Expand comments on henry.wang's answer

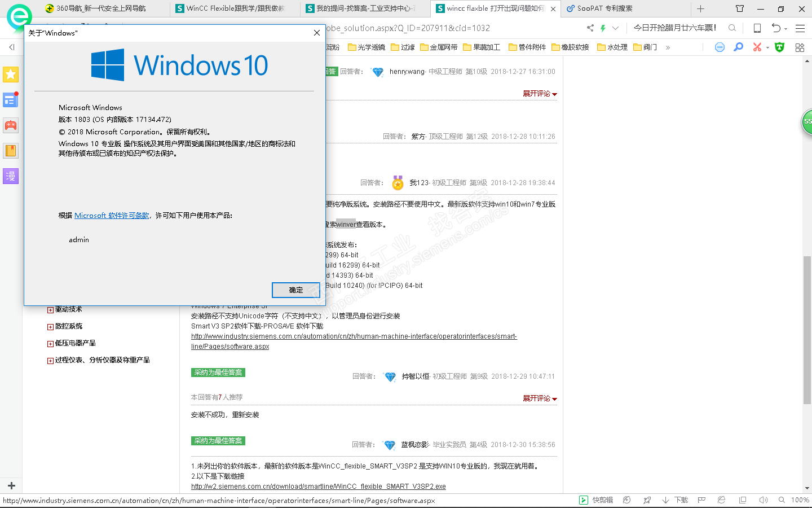[540, 94]
